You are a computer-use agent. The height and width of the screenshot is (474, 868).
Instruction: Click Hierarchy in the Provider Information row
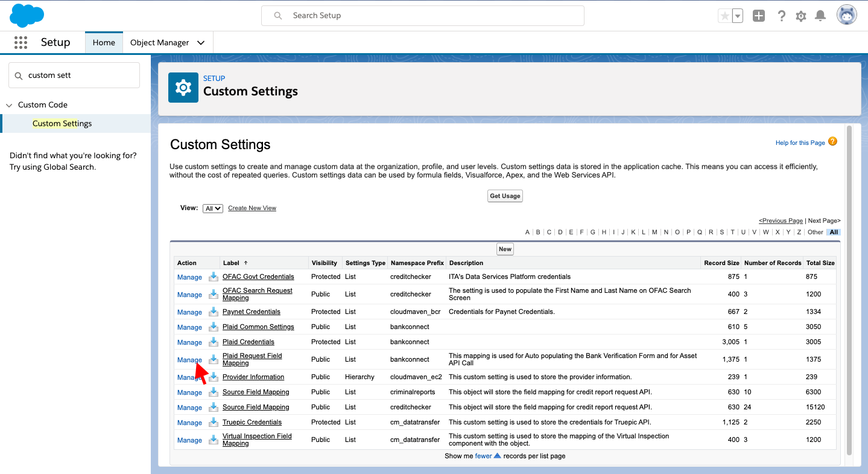tap(360, 377)
